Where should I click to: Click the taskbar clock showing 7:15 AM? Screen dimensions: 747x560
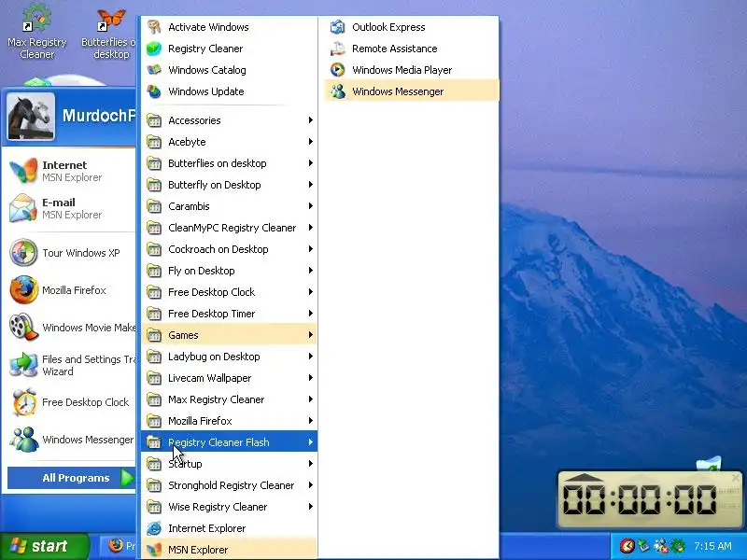pos(712,546)
